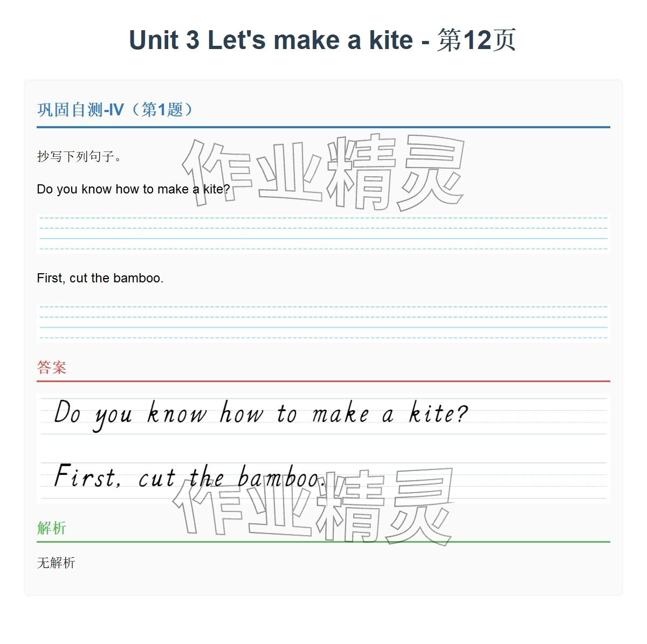Click the second blank four-line writing area

(x=323, y=323)
